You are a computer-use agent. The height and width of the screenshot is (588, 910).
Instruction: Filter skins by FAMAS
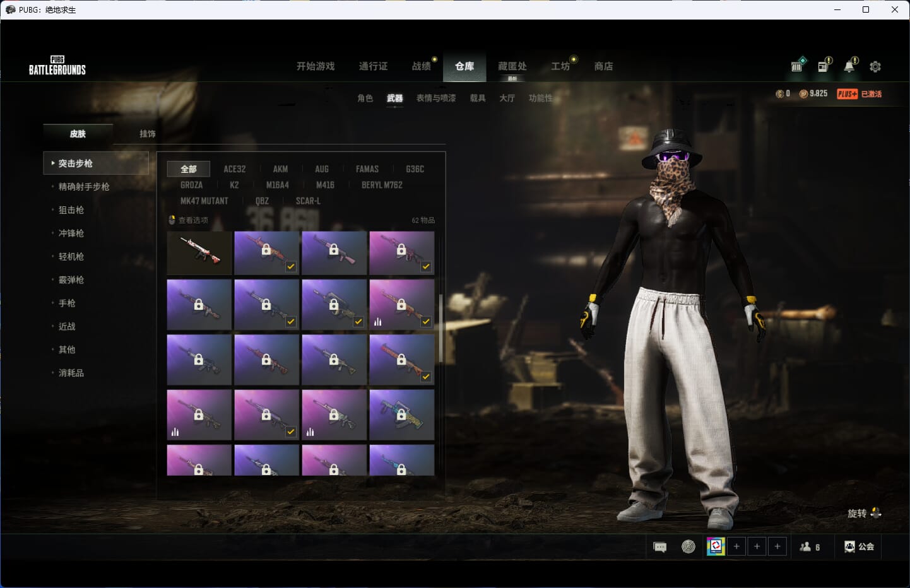pos(367,169)
